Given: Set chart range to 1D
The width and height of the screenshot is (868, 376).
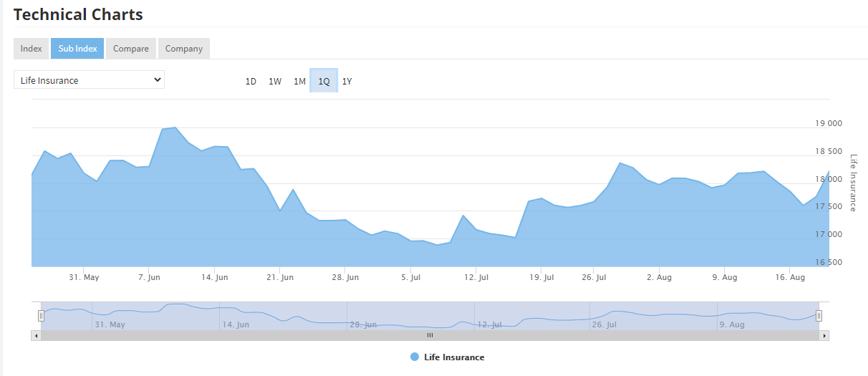Looking at the screenshot, I should click(251, 81).
